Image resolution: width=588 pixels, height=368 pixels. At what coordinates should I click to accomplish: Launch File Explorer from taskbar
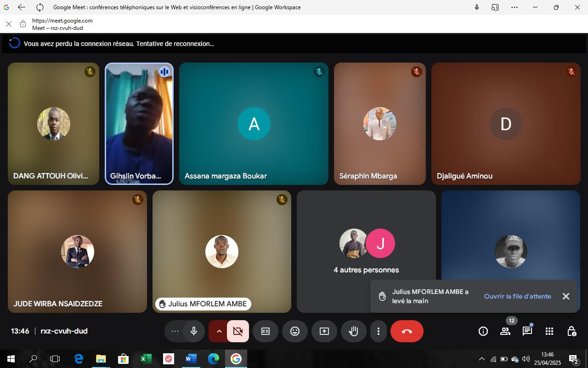click(x=101, y=359)
